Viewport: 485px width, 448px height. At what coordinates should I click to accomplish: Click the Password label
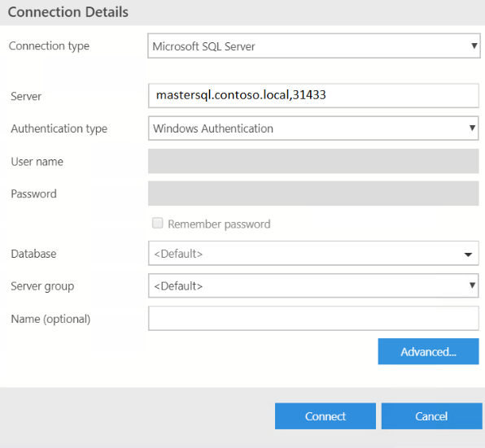tap(33, 194)
